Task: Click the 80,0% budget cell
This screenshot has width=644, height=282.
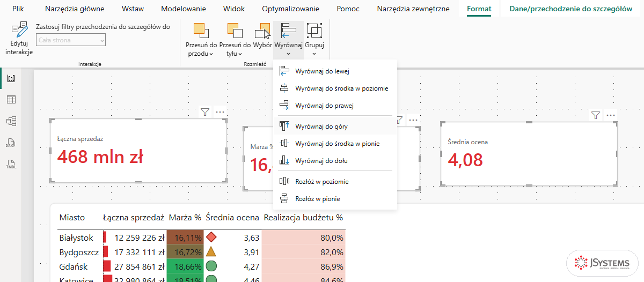Action: (304, 238)
